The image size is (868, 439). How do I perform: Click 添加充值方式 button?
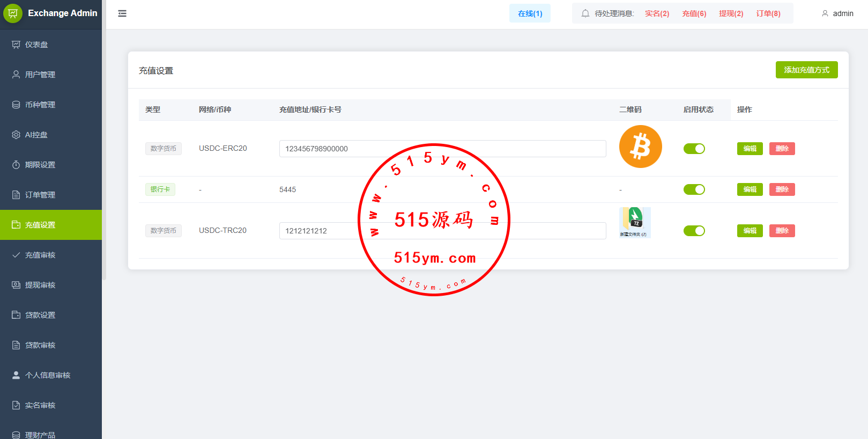806,70
